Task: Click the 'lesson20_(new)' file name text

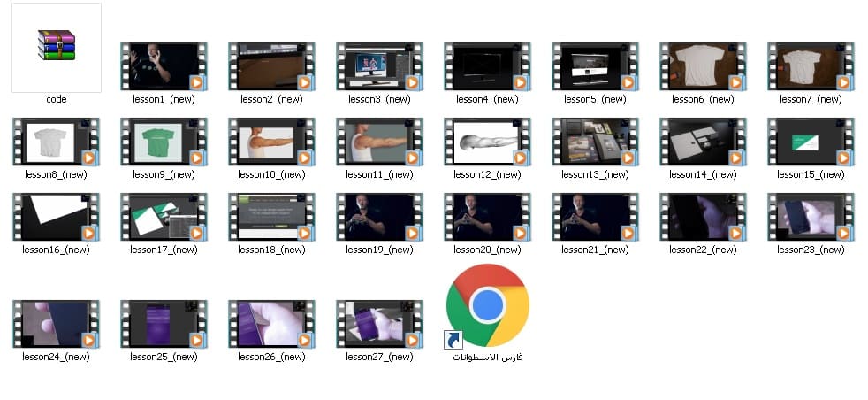Action: click(487, 250)
